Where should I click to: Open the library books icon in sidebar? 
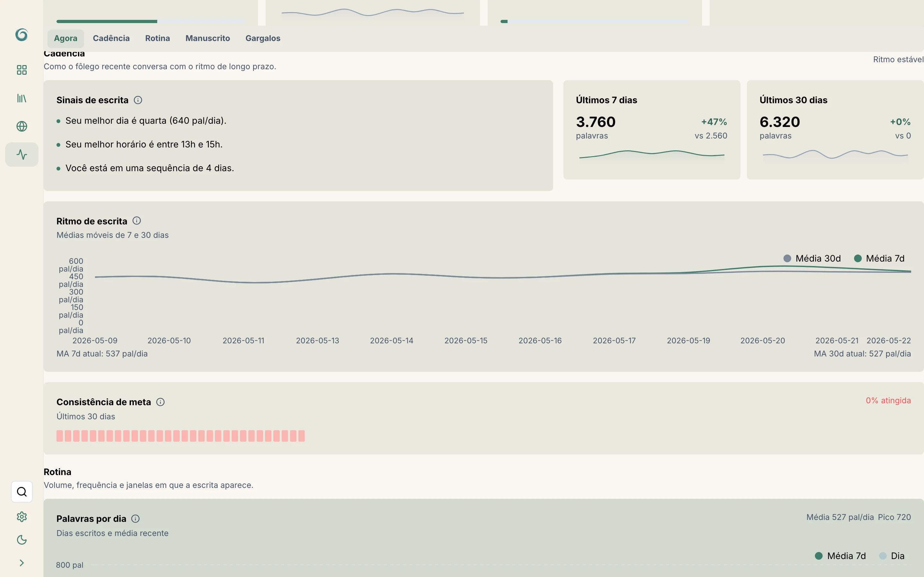[x=22, y=98]
